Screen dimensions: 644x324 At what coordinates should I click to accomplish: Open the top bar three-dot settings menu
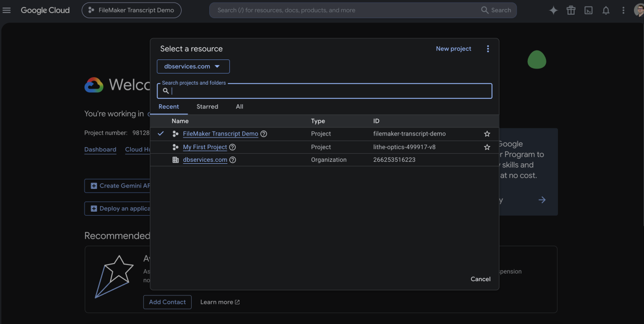[623, 10]
